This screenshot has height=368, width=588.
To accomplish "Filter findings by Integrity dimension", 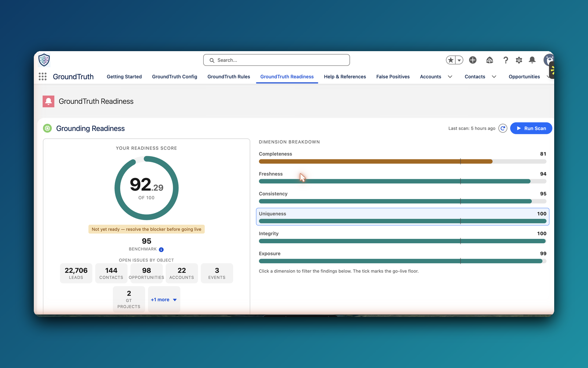I will point(402,237).
